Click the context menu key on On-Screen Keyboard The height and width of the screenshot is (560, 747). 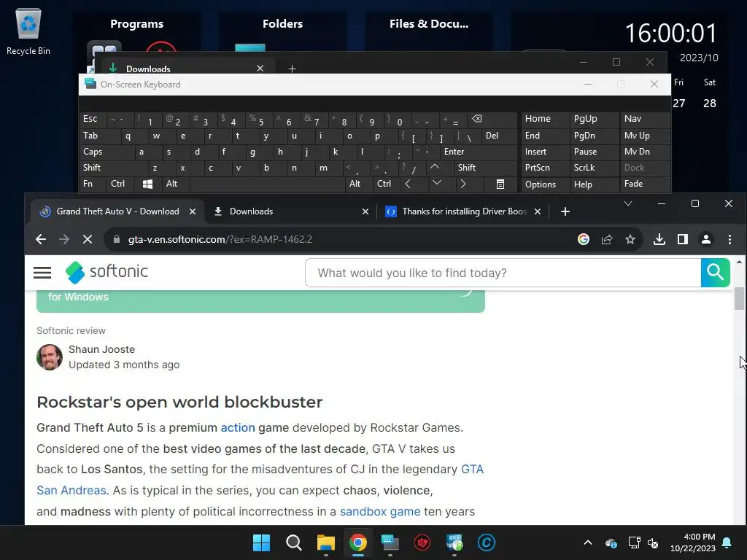coord(500,184)
